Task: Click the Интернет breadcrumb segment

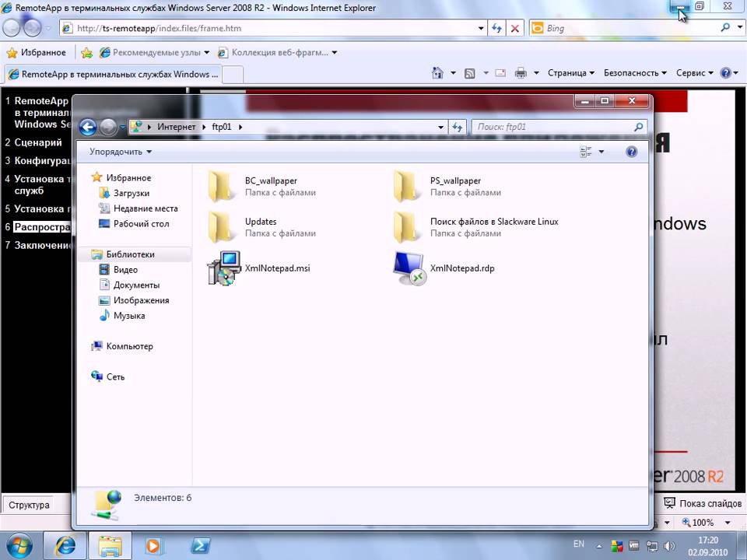Action: pos(177,127)
